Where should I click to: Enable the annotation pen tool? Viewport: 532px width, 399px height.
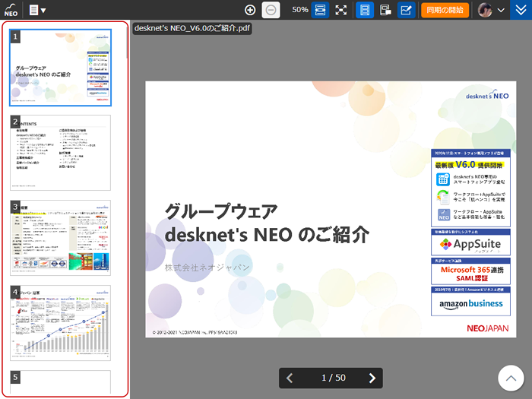click(x=406, y=10)
